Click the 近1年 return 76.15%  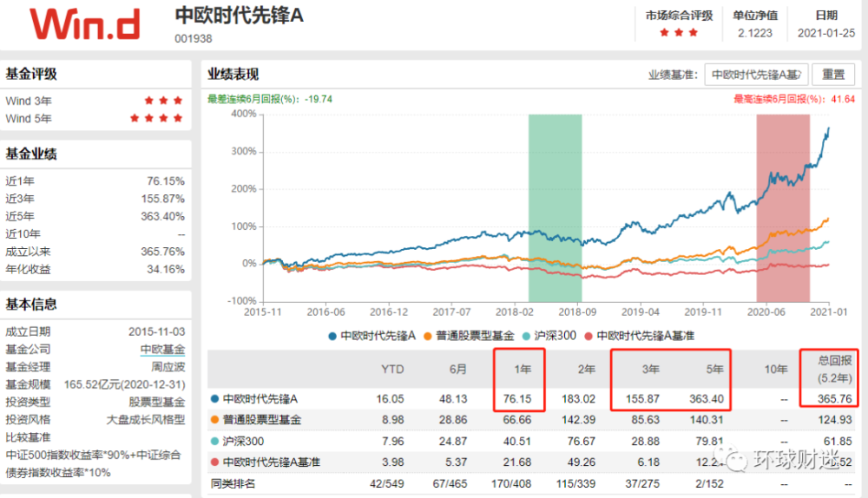click(x=166, y=181)
